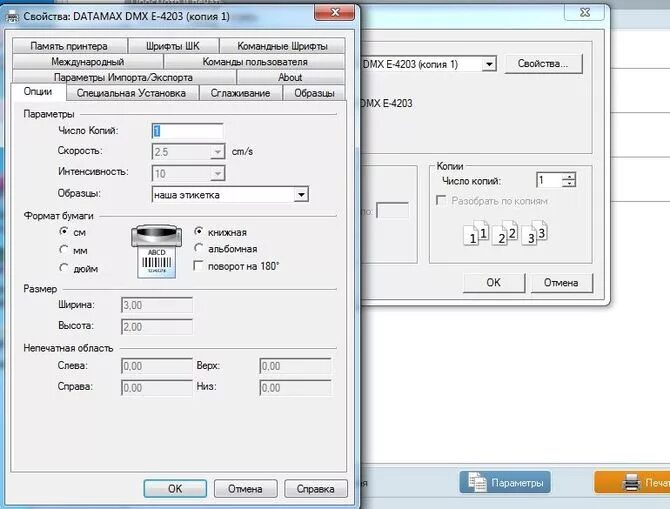Image resolution: width=670 pixels, height=509 pixels.
Task: Expand the Образцы 'наша этикетка' dropdown
Action: coord(301,195)
